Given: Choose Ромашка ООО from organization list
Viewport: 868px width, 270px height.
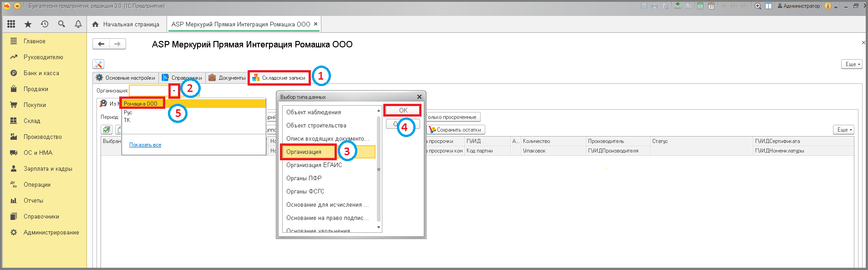Looking at the screenshot, I should [193, 104].
